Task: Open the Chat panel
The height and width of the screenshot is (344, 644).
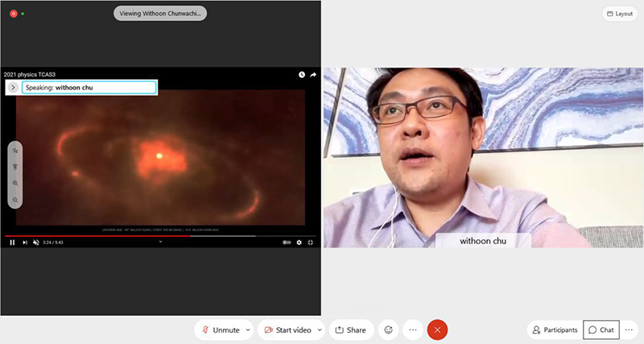Action: tap(601, 329)
